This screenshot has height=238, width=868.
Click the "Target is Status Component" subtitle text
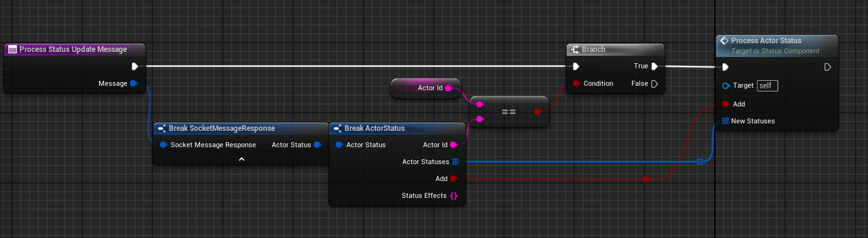tap(775, 51)
